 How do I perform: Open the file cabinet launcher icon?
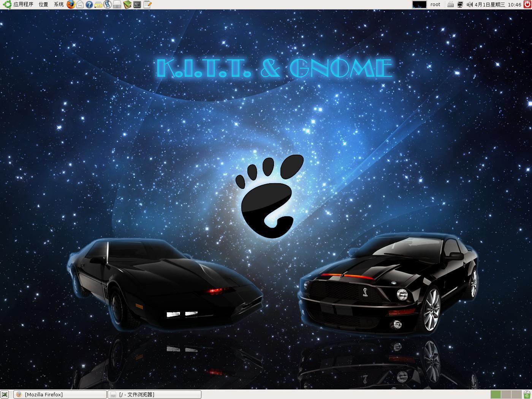pyautogui.click(x=117, y=5)
